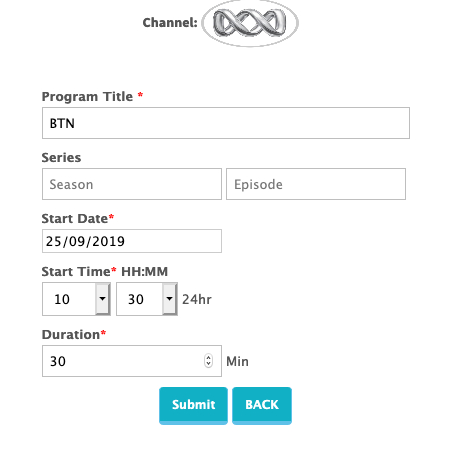This screenshot has width=449, height=475.
Task: Increase duration using the stepper up arrow
Action: click(x=209, y=358)
